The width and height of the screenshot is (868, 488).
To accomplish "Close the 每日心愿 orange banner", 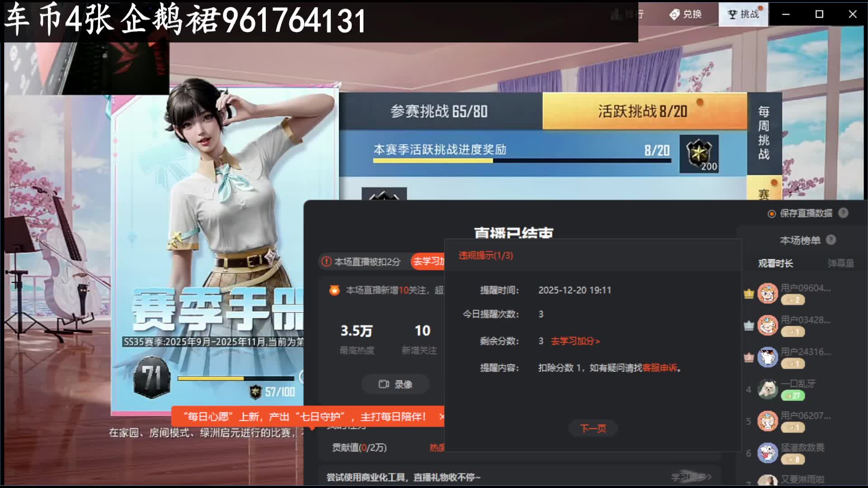I will (442, 417).
